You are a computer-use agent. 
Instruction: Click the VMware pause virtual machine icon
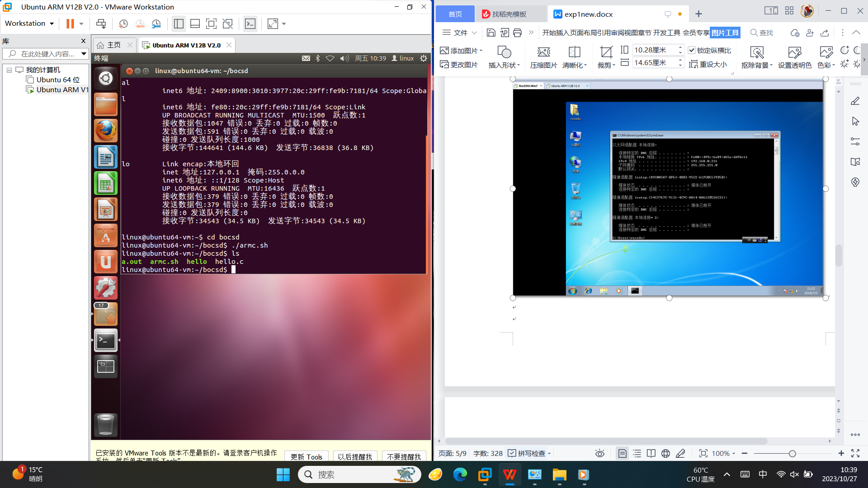point(70,24)
